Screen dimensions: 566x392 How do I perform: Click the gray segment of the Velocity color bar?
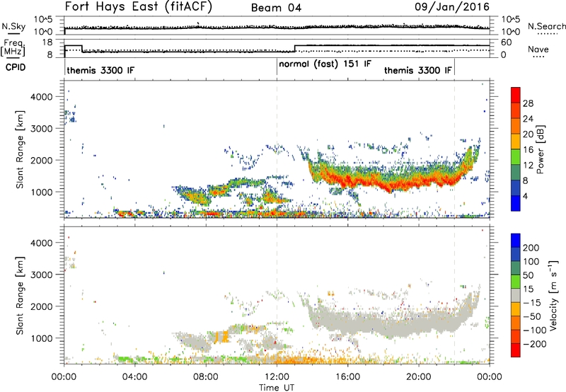tap(516, 295)
